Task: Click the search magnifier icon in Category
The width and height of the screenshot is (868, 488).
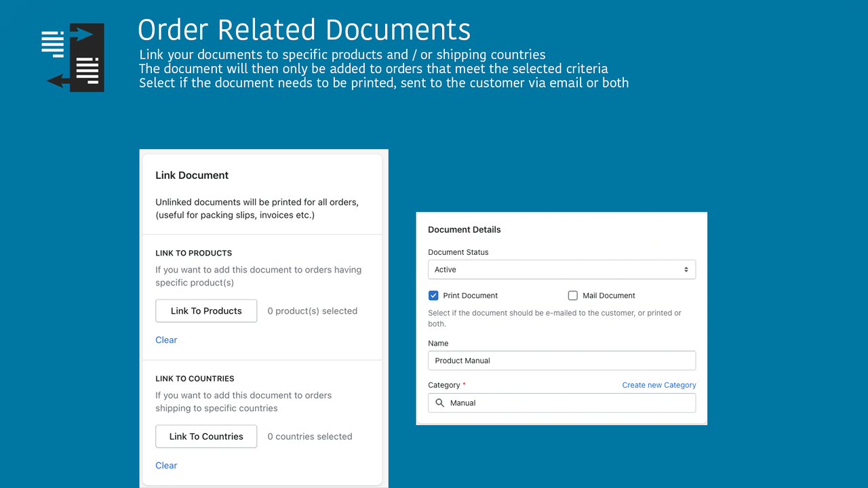Action: [x=440, y=403]
